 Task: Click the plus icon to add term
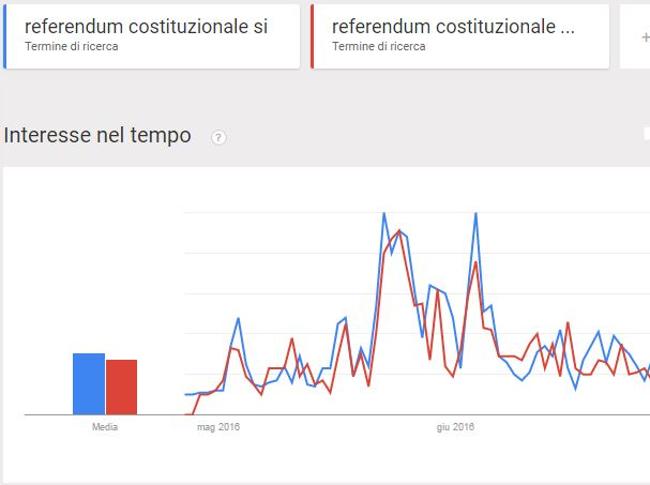(645, 37)
